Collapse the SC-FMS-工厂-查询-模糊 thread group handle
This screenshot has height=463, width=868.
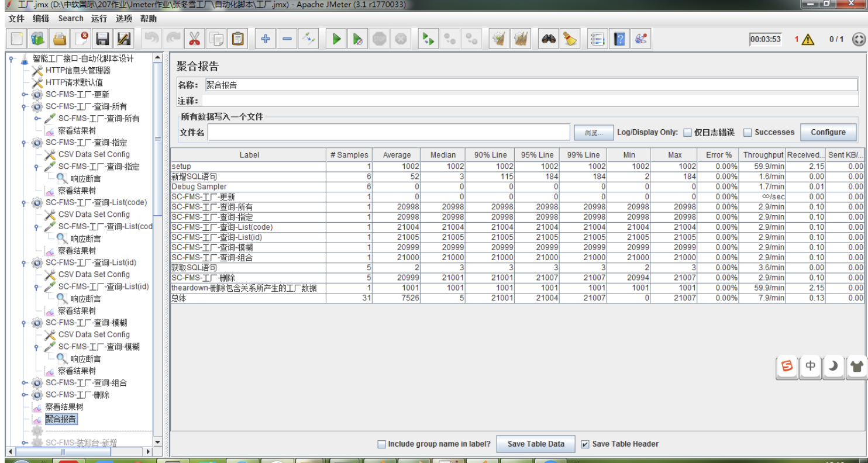24,323
